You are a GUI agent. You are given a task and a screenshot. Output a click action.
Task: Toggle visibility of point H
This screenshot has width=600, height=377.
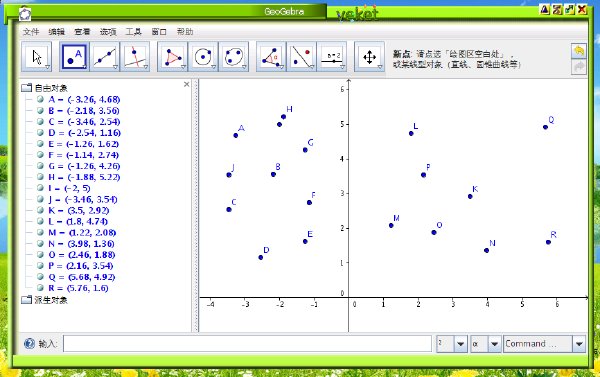(40, 177)
